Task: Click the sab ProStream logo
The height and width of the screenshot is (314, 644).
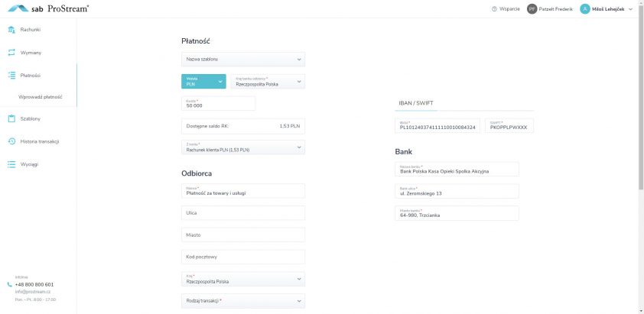Action: point(47,8)
